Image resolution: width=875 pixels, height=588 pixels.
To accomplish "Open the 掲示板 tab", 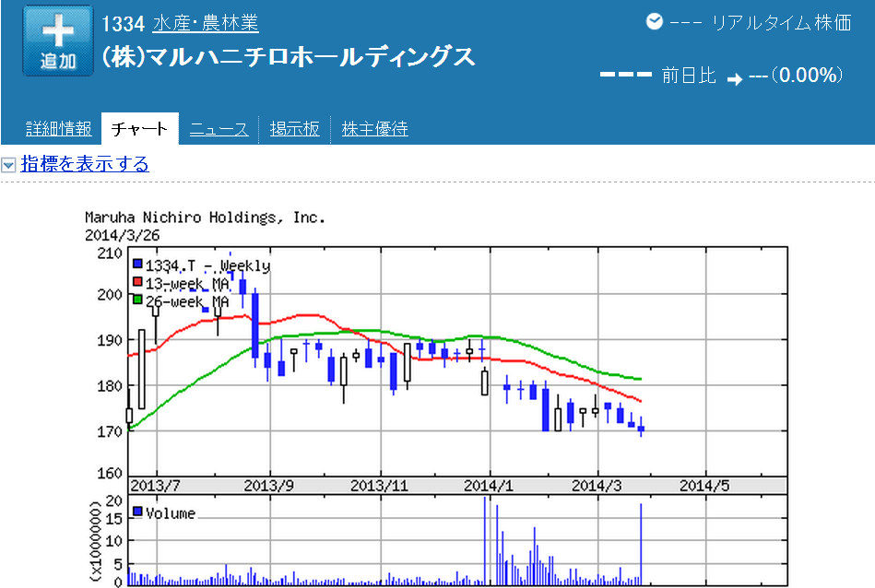I will pos(295,129).
